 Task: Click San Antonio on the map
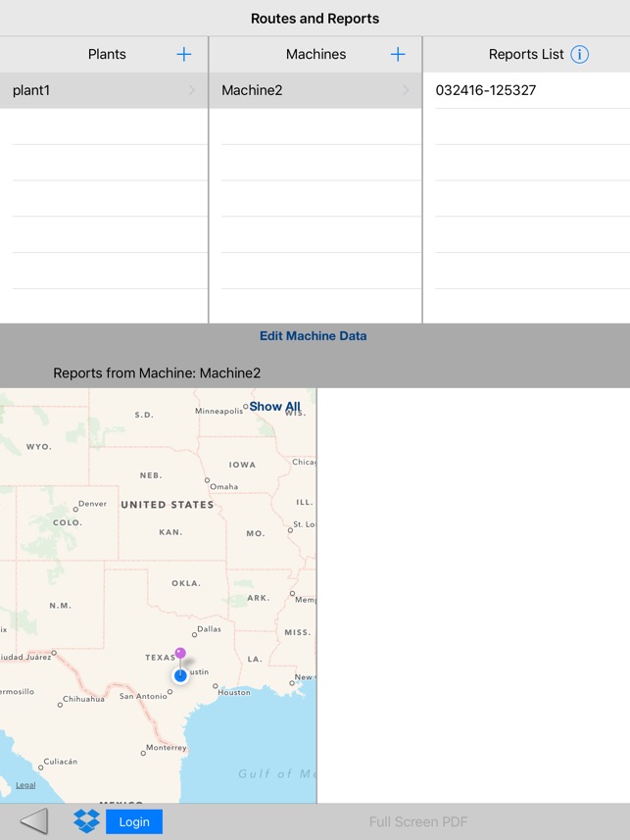(x=143, y=696)
